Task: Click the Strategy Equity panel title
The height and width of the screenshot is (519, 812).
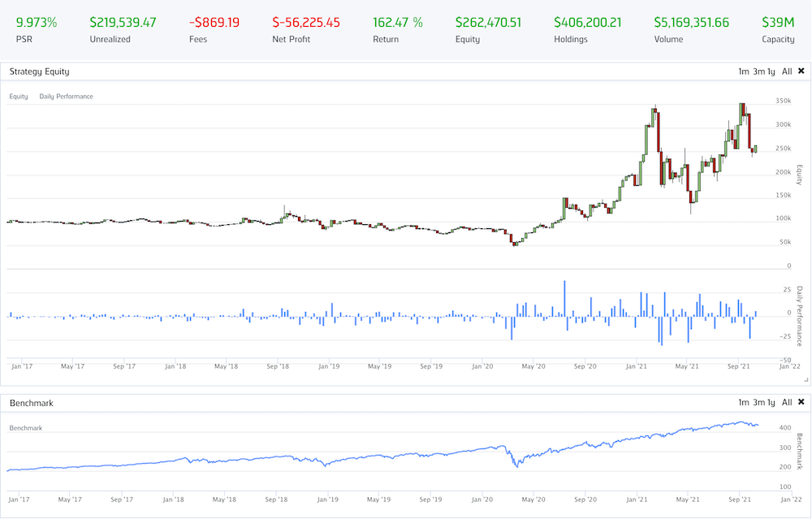Action: pyautogui.click(x=38, y=71)
